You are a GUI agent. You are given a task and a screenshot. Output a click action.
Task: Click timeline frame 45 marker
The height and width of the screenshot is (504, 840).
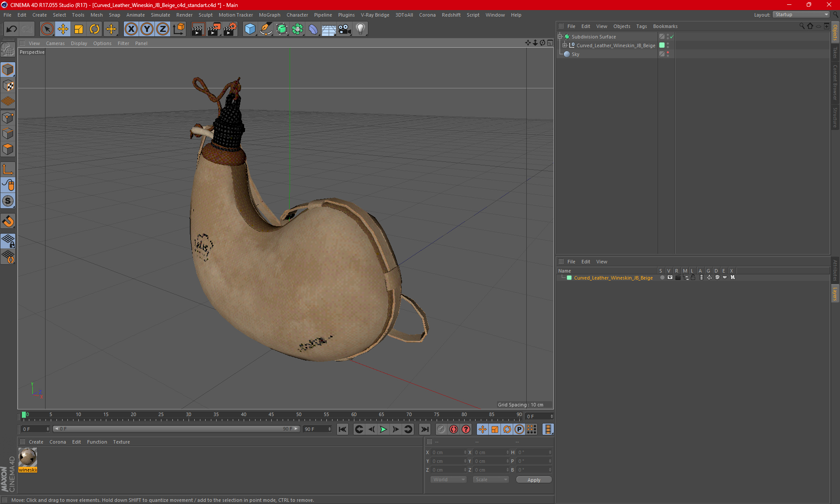(271, 415)
